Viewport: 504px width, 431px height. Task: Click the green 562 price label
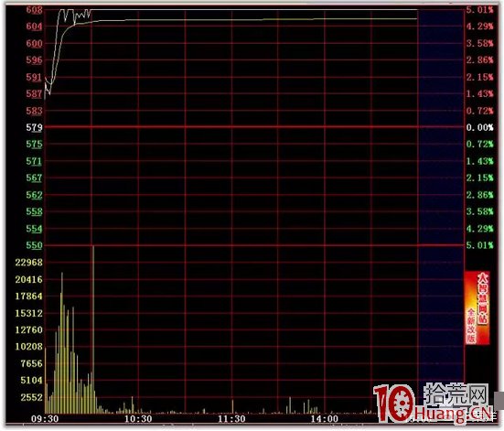[x=34, y=195]
